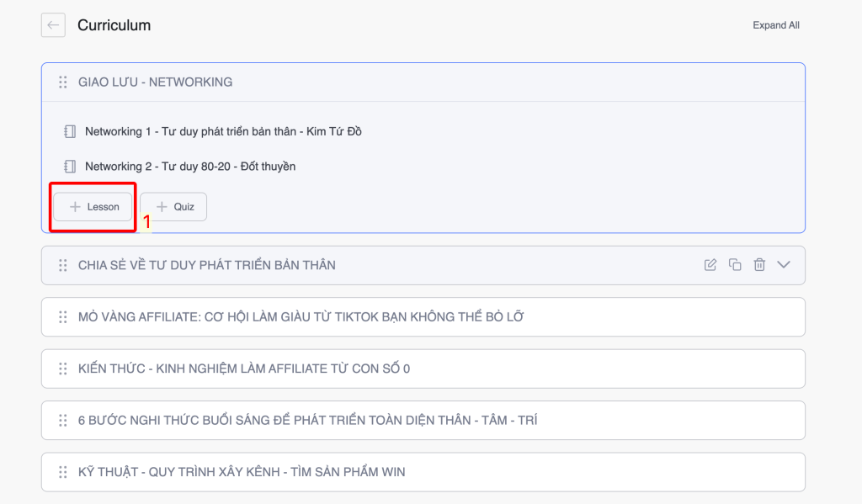The image size is (862, 504).
Task: Click drag handle of GIAO LƯU - NETWORKING
Action: click(x=62, y=82)
